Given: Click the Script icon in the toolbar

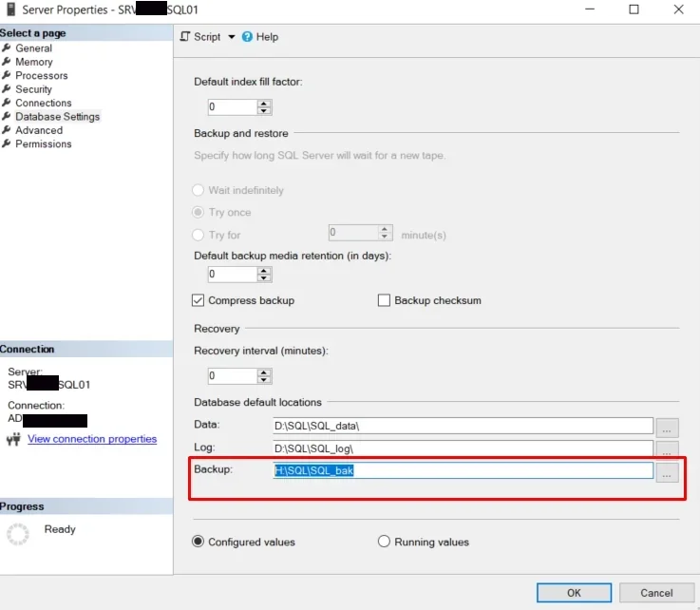Looking at the screenshot, I should click(185, 37).
